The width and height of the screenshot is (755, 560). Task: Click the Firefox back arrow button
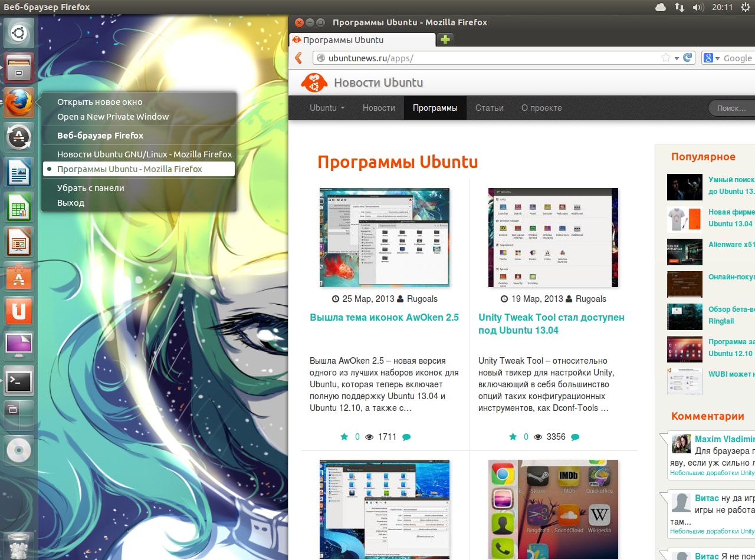[x=298, y=58]
